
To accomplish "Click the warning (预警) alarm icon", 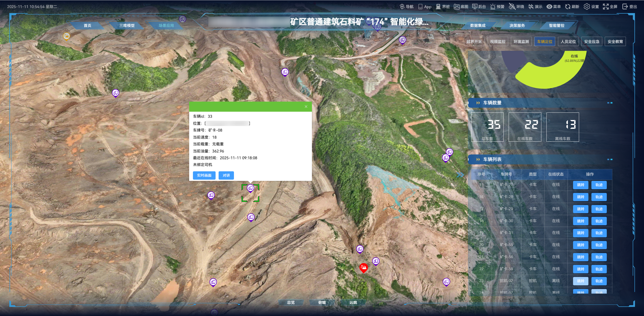I will pos(493,7).
